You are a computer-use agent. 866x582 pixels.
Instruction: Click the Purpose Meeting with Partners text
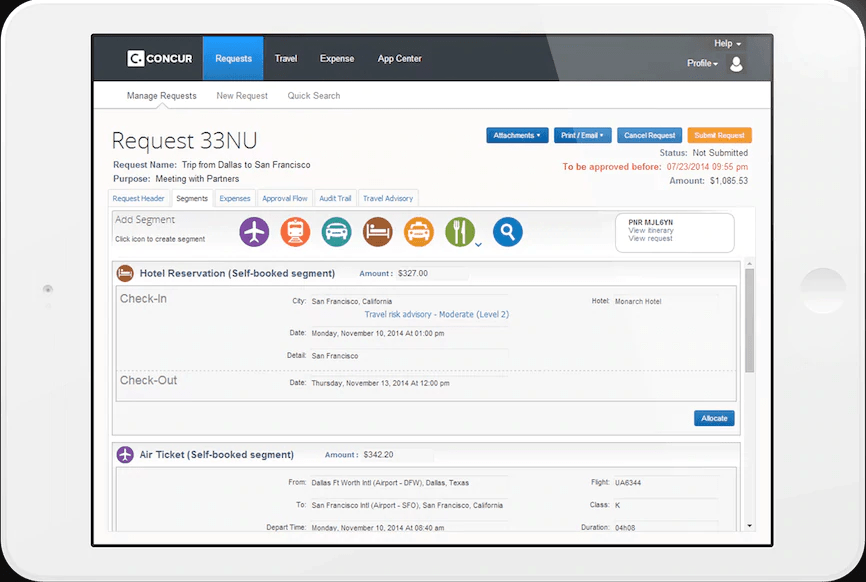[x=176, y=179]
